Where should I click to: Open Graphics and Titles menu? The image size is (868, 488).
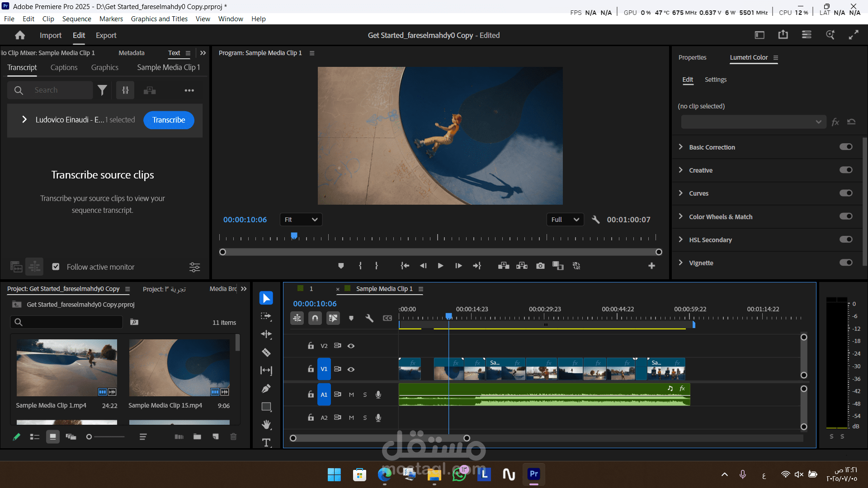[x=159, y=19]
